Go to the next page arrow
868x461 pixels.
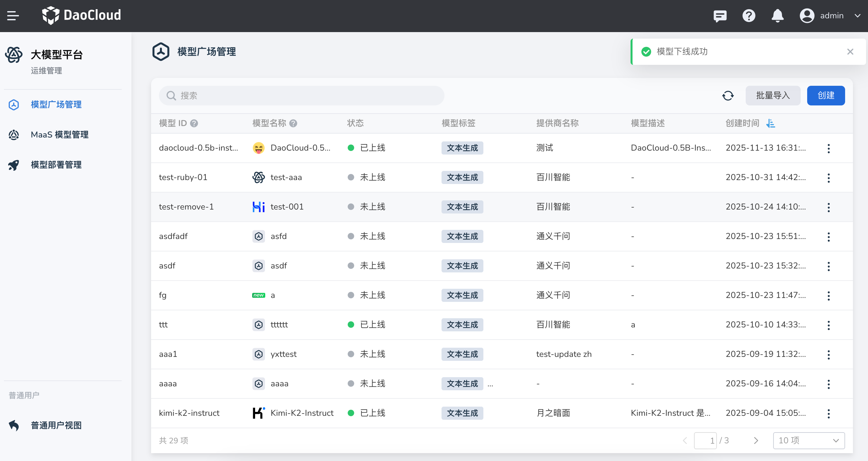pyautogui.click(x=756, y=440)
